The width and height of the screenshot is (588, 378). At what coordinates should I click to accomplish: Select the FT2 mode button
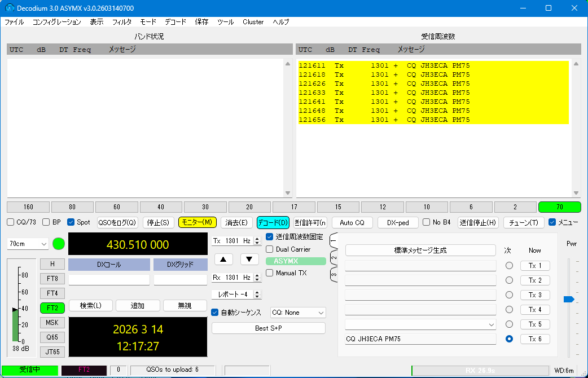[52, 308]
